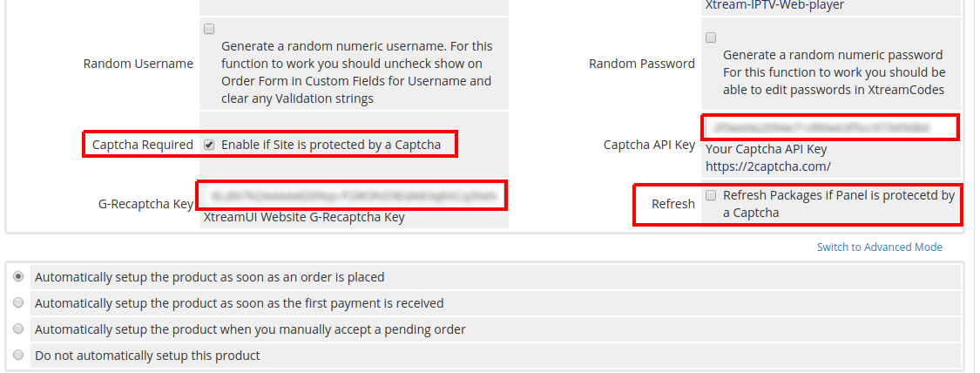Select setup as soon as order is placed
The width and height of the screenshot is (980, 373).
19,277
